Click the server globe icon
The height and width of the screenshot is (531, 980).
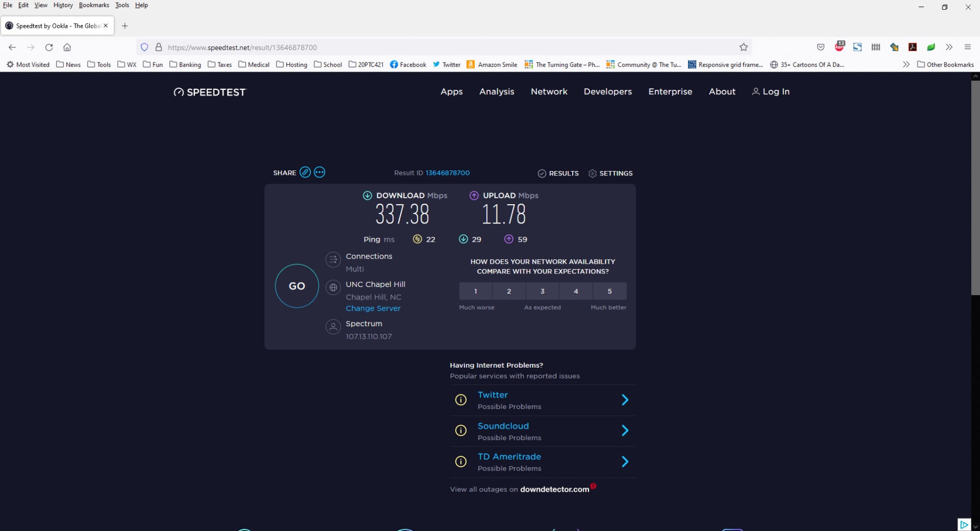(333, 288)
